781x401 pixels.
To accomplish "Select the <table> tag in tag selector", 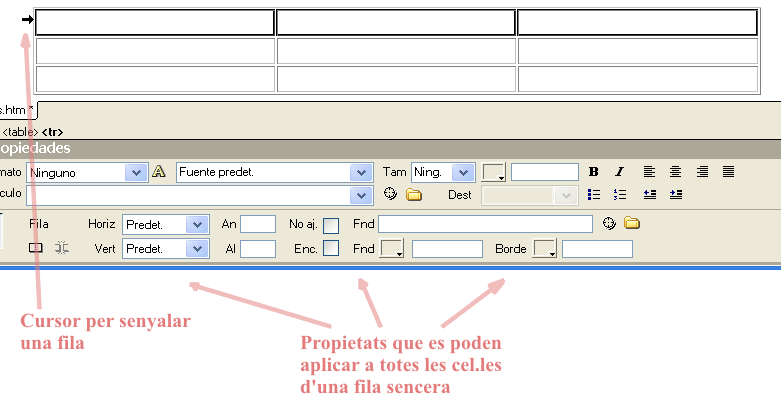I will [20, 132].
